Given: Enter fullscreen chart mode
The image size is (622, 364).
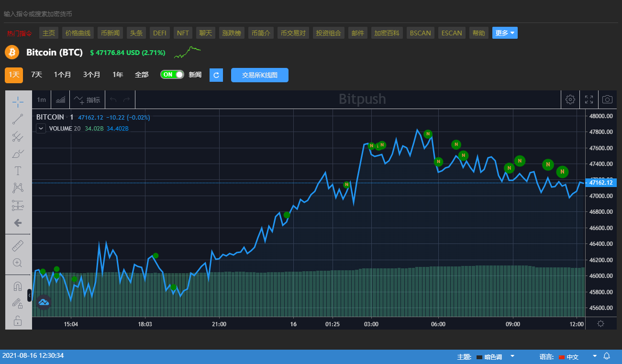Looking at the screenshot, I should [589, 99].
